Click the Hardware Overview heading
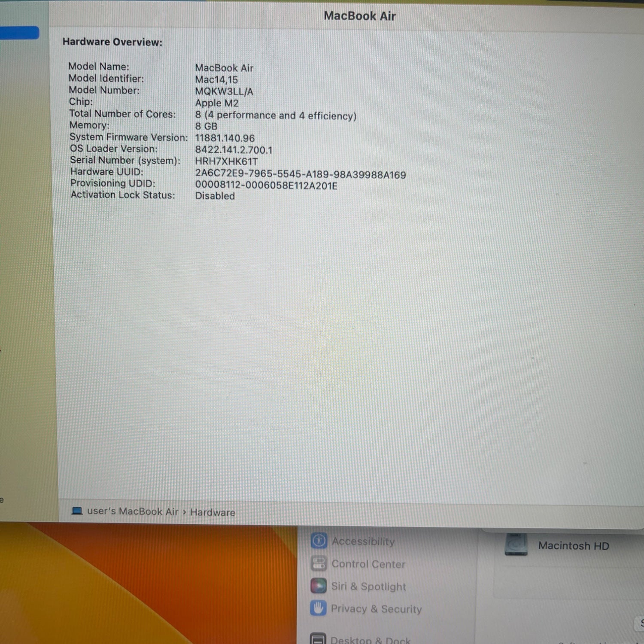The width and height of the screenshot is (644, 644). pyautogui.click(x=112, y=42)
